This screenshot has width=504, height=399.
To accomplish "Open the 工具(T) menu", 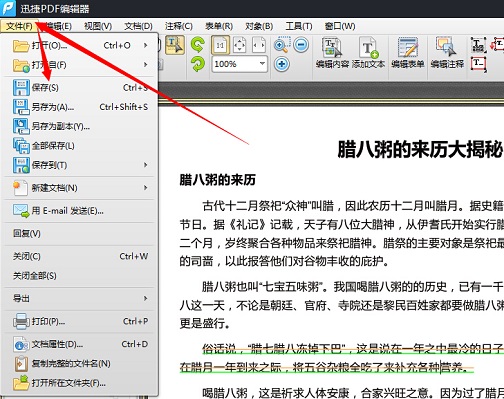I will pos(299,26).
